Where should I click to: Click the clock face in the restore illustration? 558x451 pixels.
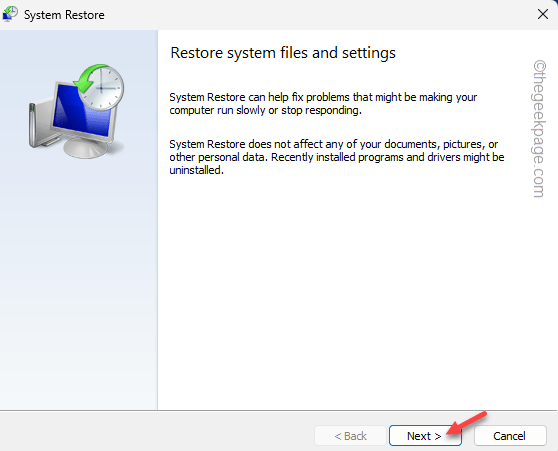coord(101,88)
